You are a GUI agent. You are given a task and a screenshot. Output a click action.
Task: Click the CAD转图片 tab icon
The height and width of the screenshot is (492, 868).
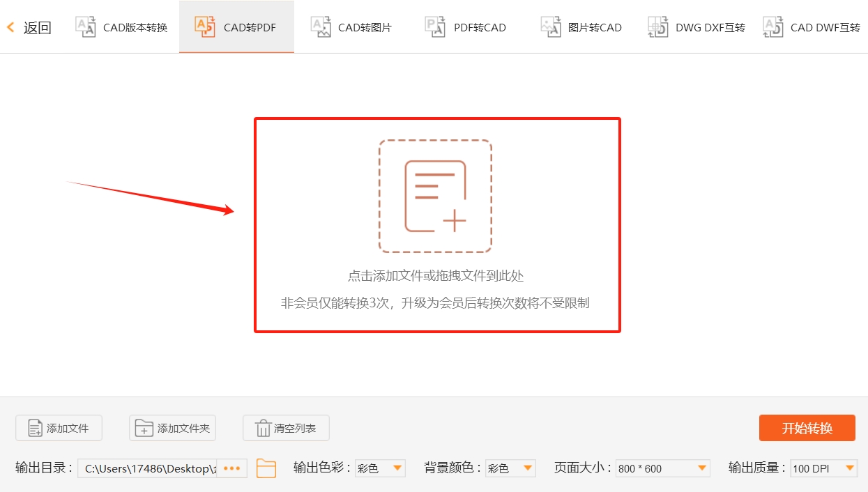(321, 27)
